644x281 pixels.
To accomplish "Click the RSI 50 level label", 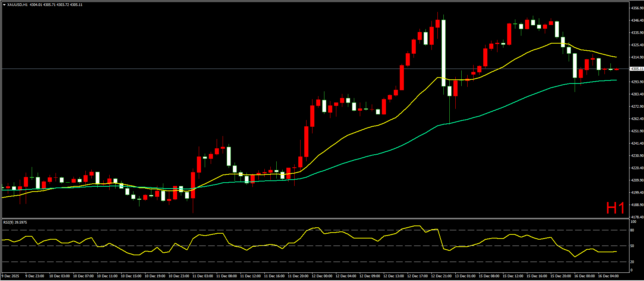I will tap(632, 246).
